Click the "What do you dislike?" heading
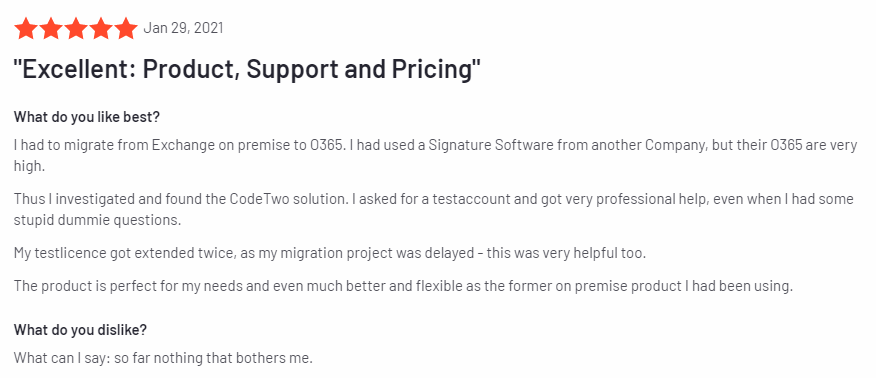876x378 pixels. pyautogui.click(x=80, y=330)
